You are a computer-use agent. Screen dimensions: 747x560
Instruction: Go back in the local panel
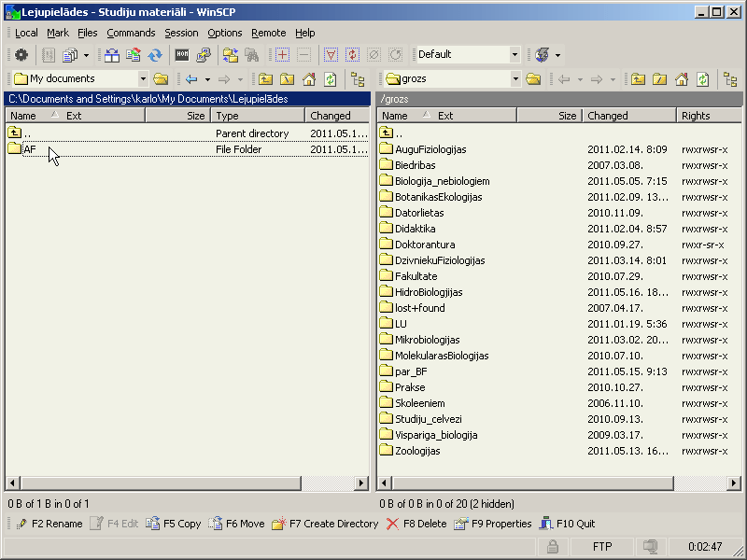pyautogui.click(x=191, y=79)
